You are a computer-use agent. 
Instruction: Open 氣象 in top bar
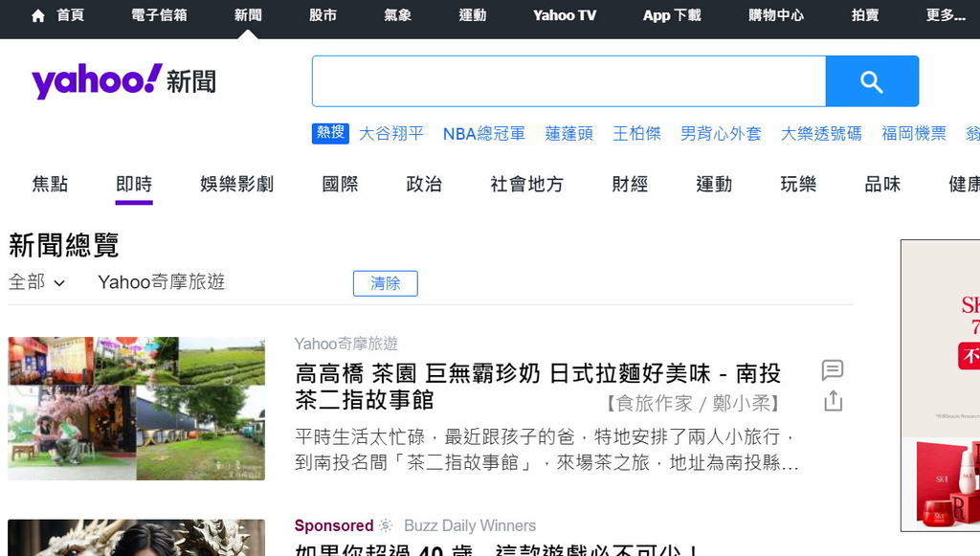pyautogui.click(x=397, y=15)
